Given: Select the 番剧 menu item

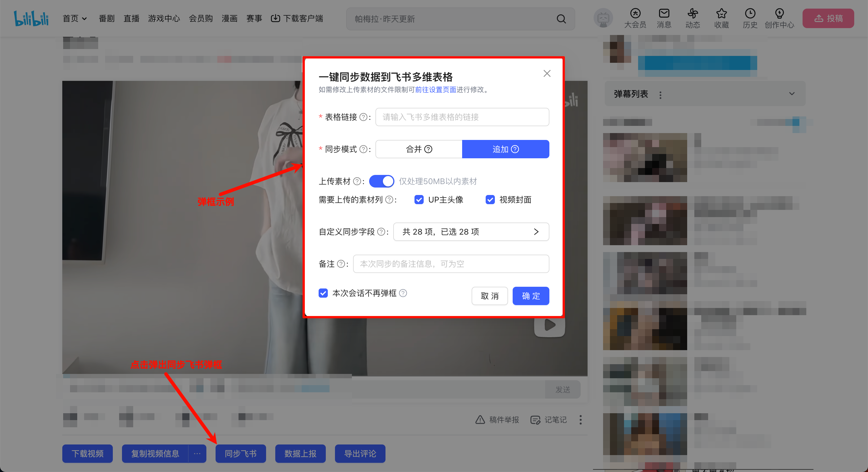Looking at the screenshot, I should coord(106,19).
